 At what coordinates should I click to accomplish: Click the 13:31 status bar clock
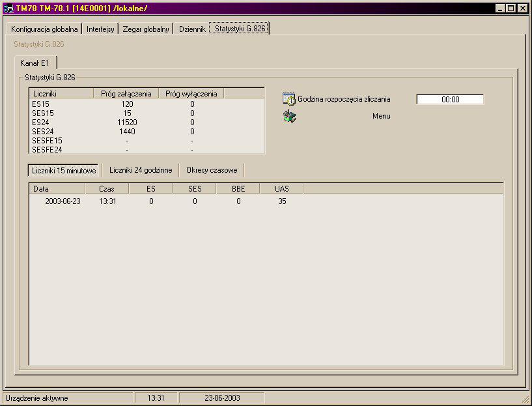click(x=156, y=398)
